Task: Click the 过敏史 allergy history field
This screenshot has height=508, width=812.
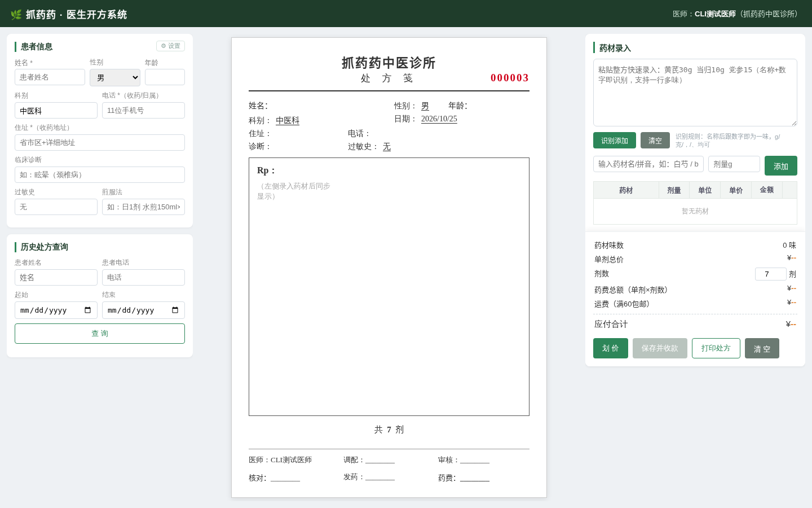Action: 56,207
